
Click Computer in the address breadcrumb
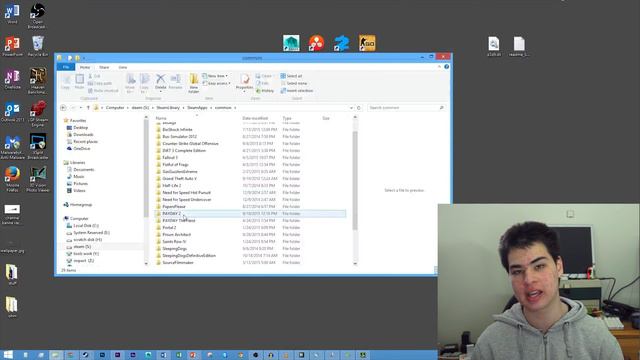point(115,108)
